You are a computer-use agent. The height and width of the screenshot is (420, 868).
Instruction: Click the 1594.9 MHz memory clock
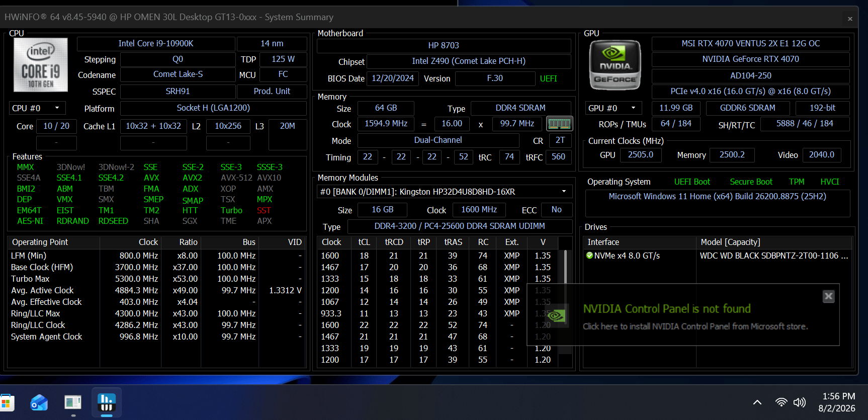coord(386,124)
